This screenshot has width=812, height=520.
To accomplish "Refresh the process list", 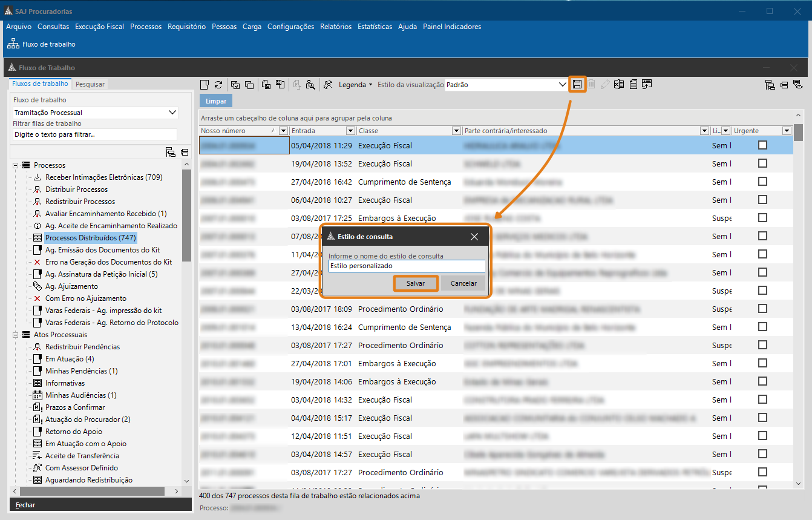I will pos(218,84).
